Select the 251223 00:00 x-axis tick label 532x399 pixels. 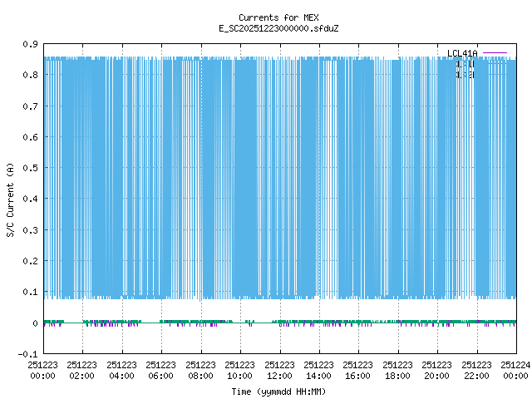(43, 369)
